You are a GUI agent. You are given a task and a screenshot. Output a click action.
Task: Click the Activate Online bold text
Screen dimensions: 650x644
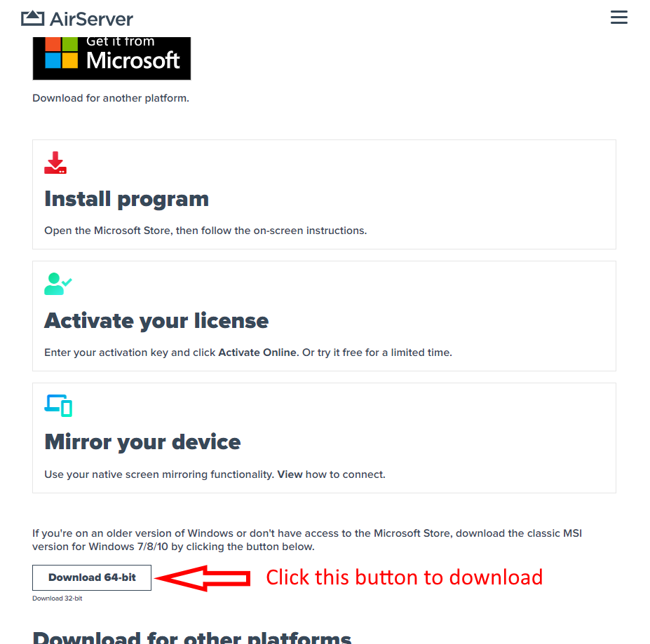258,352
